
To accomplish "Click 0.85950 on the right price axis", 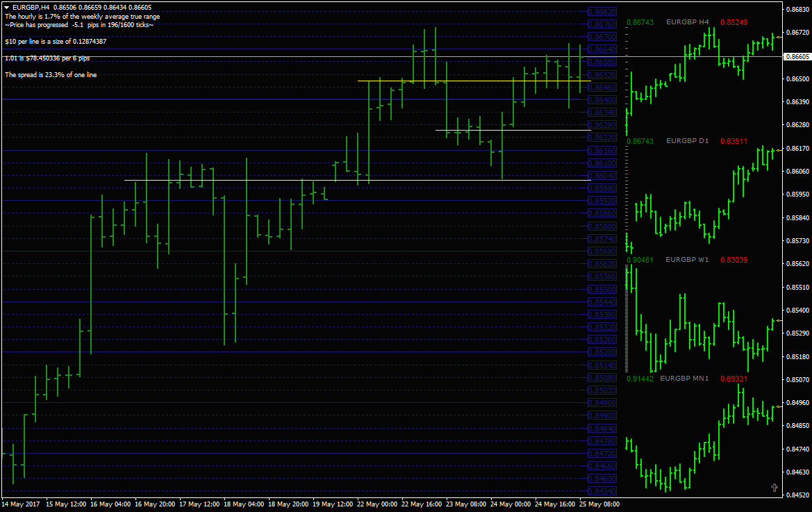I will click(x=797, y=194).
